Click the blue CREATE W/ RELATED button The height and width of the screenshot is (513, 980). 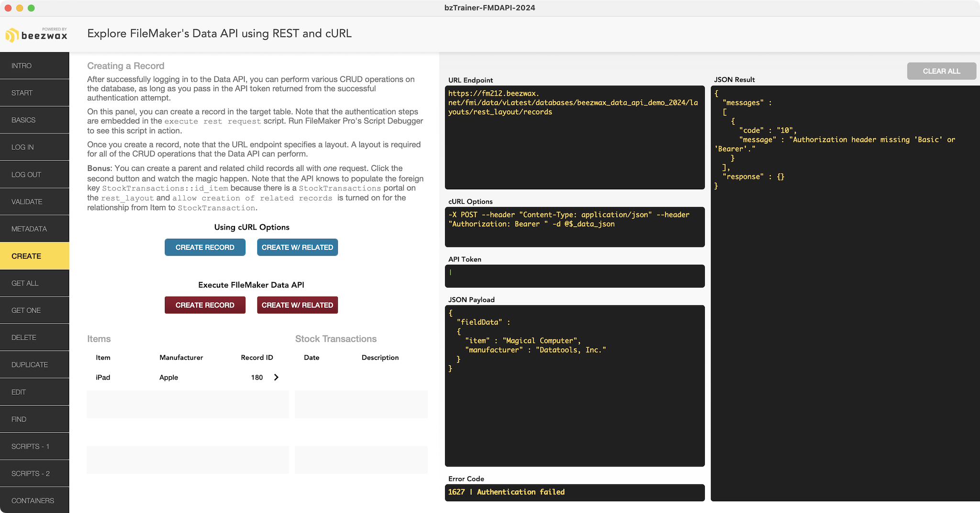point(297,247)
